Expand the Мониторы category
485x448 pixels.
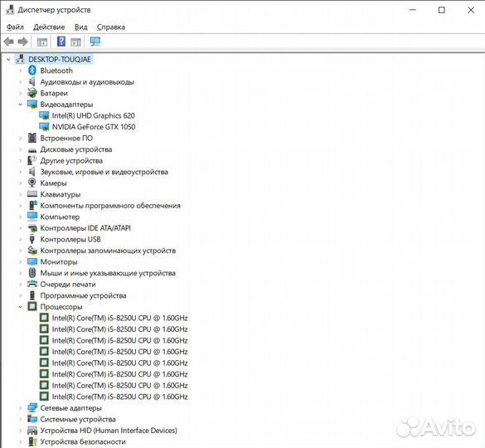click(x=21, y=261)
